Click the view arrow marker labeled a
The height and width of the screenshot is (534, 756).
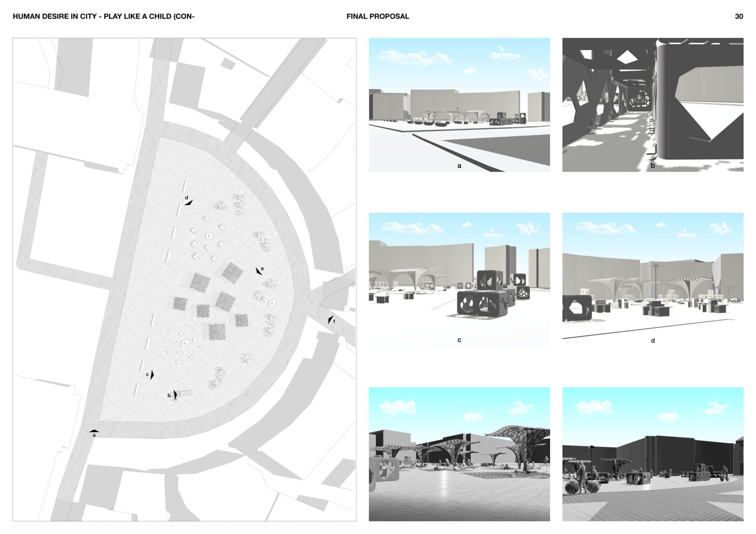pyautogui.click(x=94, y=431)
